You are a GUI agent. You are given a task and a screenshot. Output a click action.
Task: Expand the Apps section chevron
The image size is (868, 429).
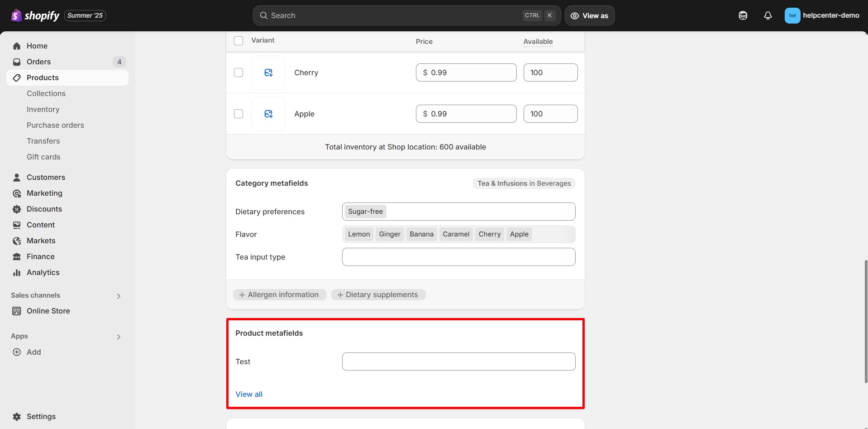point(119,337)
